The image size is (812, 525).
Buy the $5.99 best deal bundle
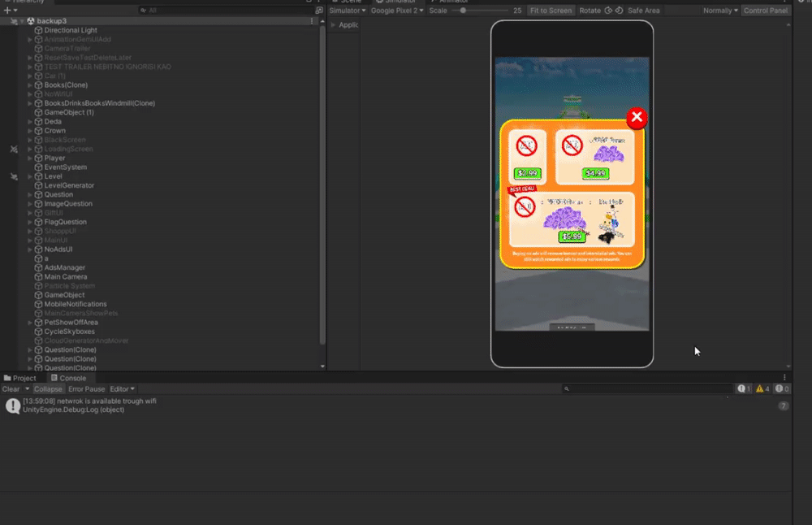pyautogui.click(x=572, y=236)
